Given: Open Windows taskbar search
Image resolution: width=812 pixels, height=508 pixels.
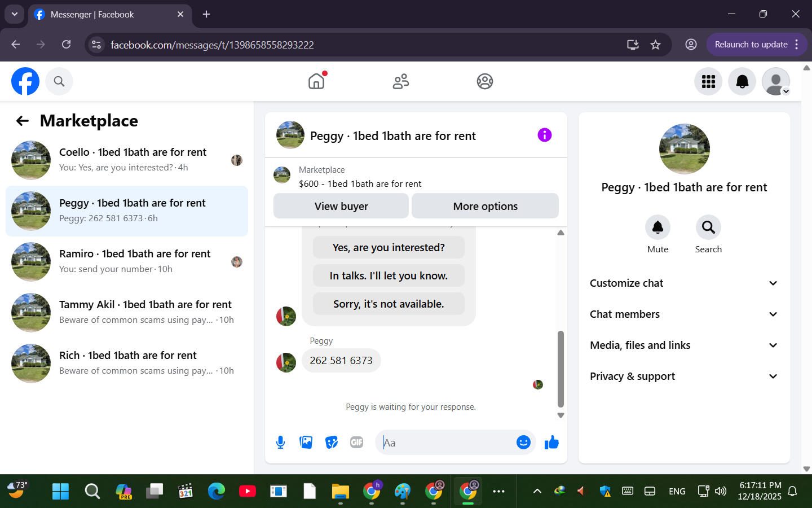Looking at the screenshot, I should [x=92, y=491].
